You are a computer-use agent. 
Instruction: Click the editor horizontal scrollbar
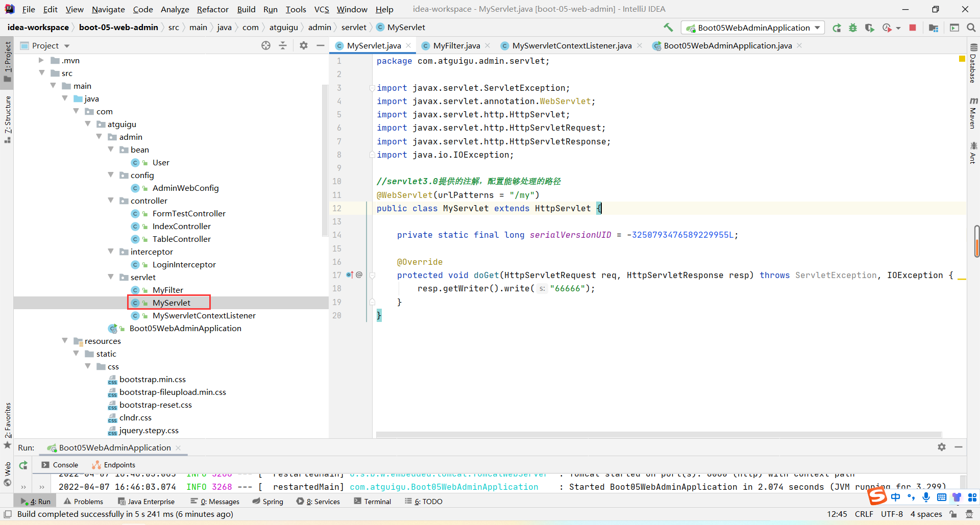point(658,435)
